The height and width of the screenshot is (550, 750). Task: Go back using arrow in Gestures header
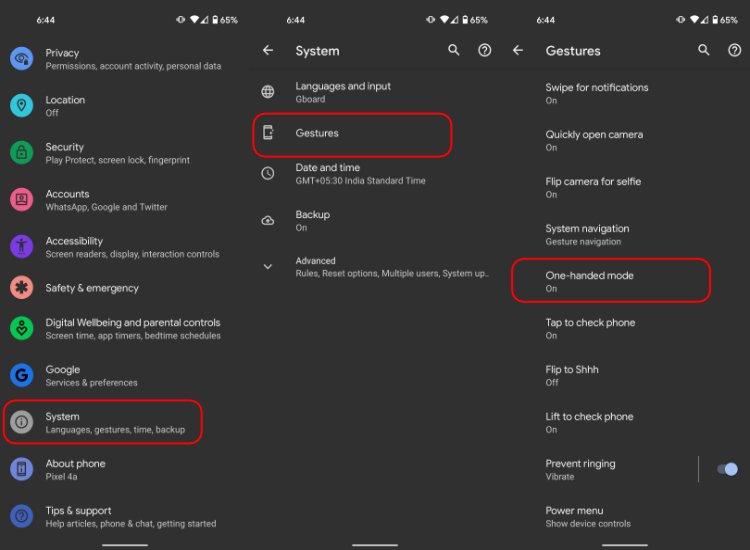518,50
